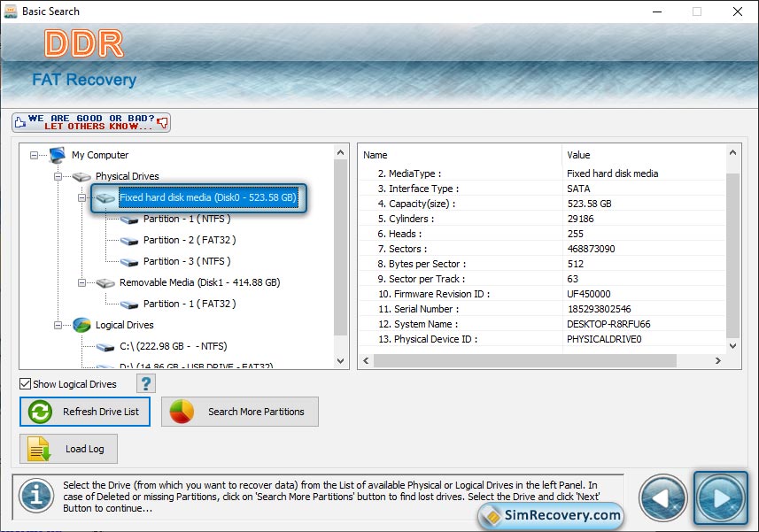The image size is (759, 532).
Task: Collapse the Fixed hard disk media Disk0 node
Action: coord(81,197)
